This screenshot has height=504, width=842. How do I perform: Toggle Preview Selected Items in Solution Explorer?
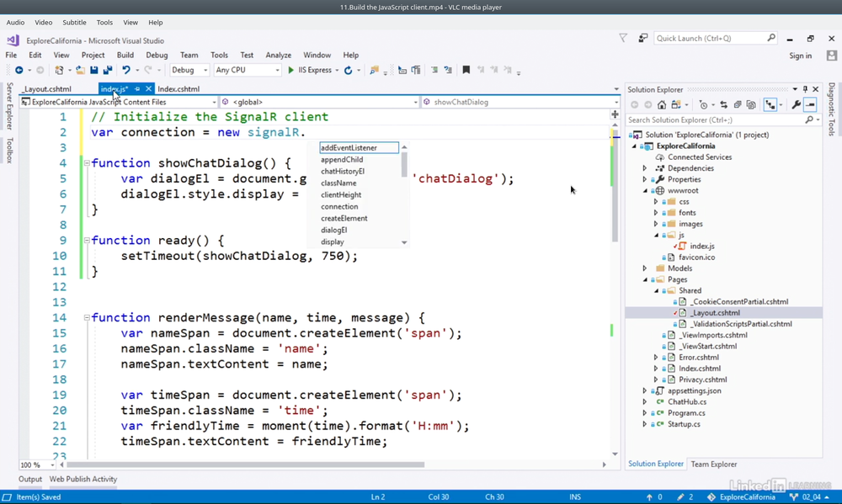coord(810,104)
